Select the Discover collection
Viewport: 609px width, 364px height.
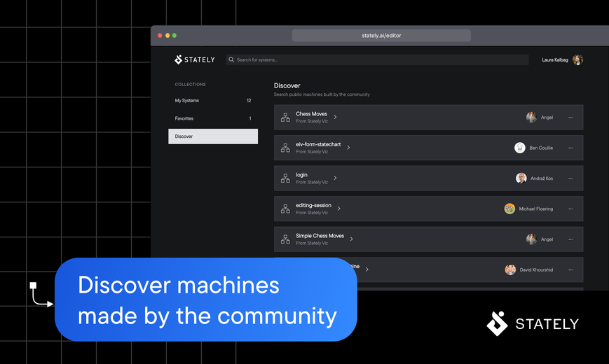point(213,136)
